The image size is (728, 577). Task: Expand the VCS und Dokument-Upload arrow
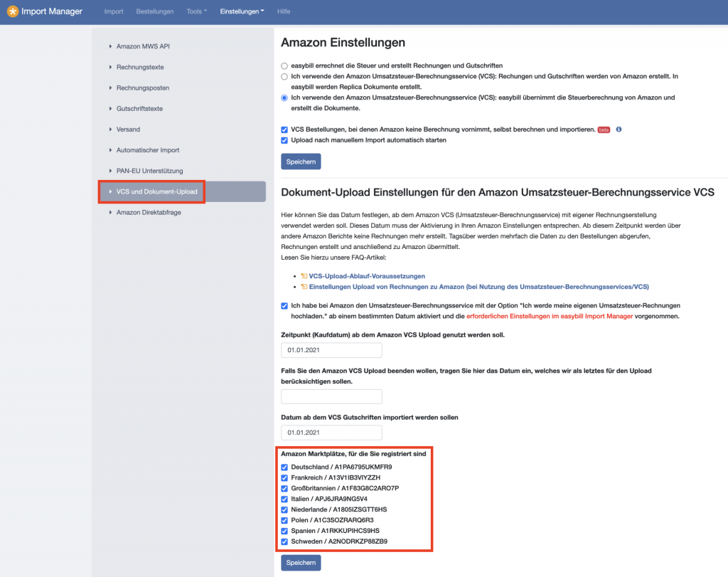pos(110,191)
